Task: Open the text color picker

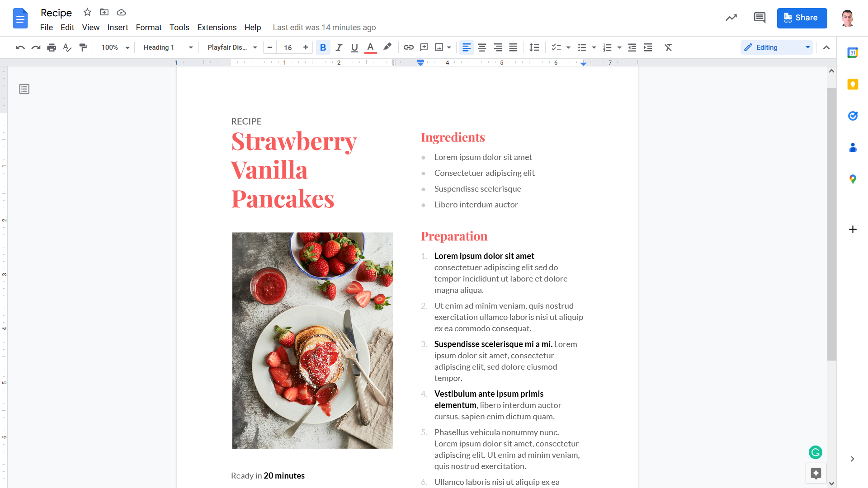Action: click(x=370, y=47)
